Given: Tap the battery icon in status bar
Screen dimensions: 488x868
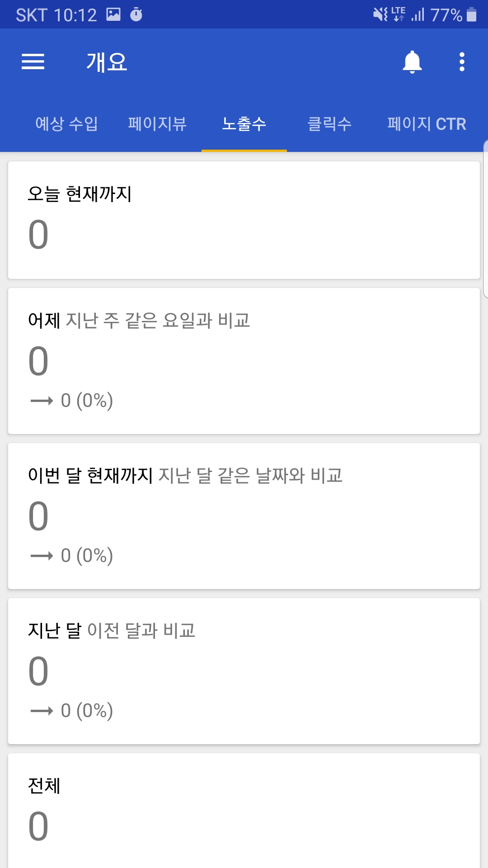Looking at the screenshot, I should click(x=471, y=14).
